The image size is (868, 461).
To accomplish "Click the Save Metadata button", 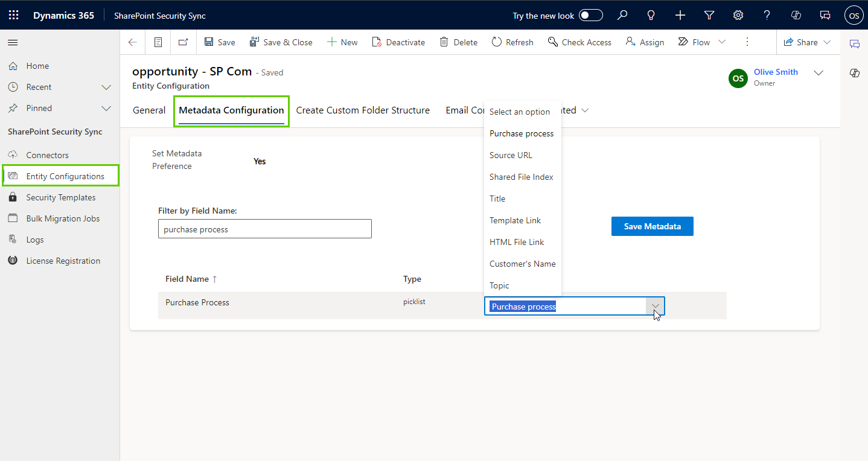I will 652,226.
